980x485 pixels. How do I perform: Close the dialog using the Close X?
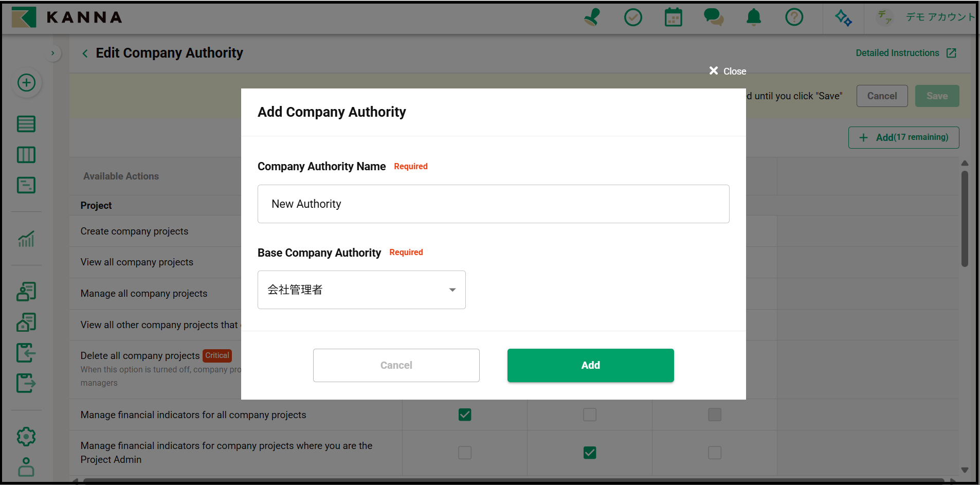727,71
